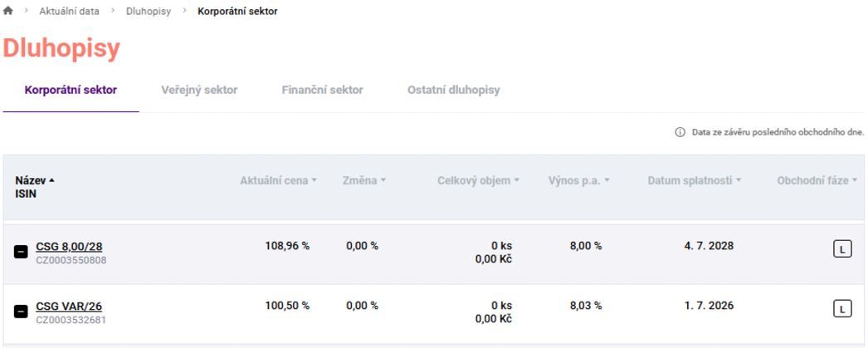
Task: Open the CSG VAR/26 bond link
Action: point(69,307)
